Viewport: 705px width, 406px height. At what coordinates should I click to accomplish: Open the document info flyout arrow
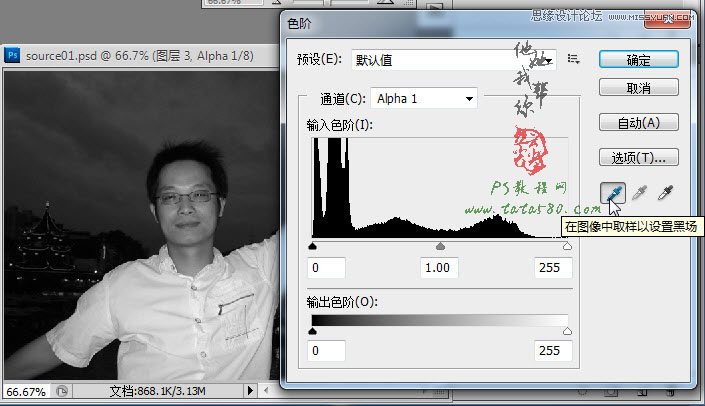[250, 390]
